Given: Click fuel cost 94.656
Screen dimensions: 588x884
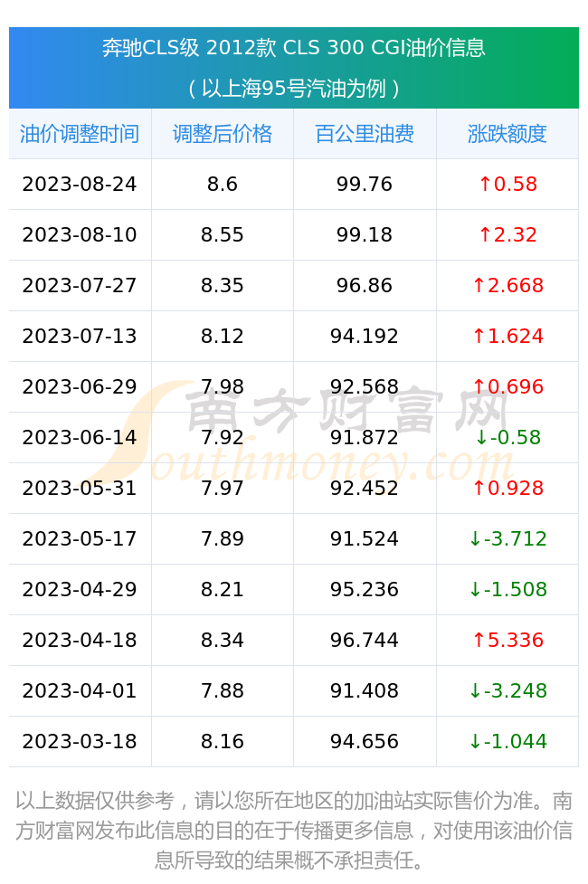Looking at the screenshot, I should pyautogui.click(x=365, y=741).
